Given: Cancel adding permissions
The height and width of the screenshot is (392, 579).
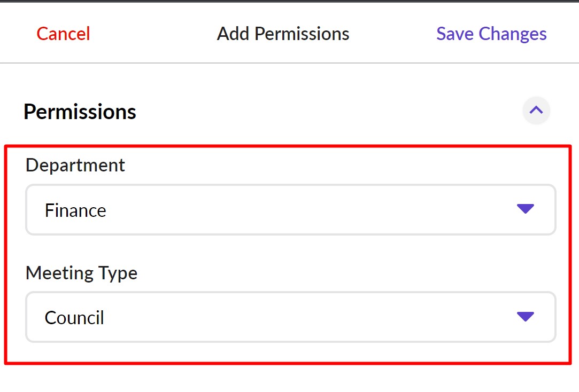Looking at the screenshot, I should click(63, 34).
